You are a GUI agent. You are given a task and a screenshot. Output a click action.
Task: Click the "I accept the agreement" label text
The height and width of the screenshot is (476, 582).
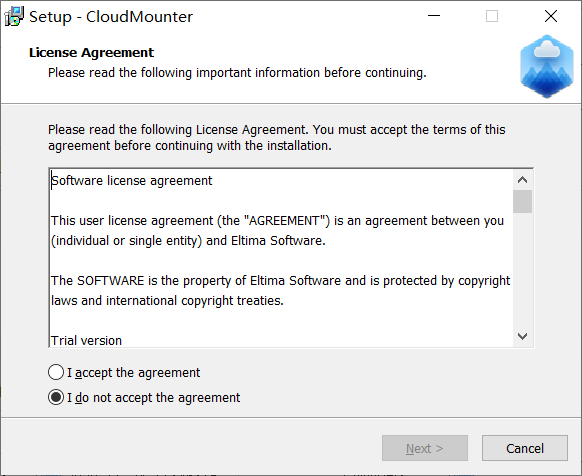[x=133, y=372]
